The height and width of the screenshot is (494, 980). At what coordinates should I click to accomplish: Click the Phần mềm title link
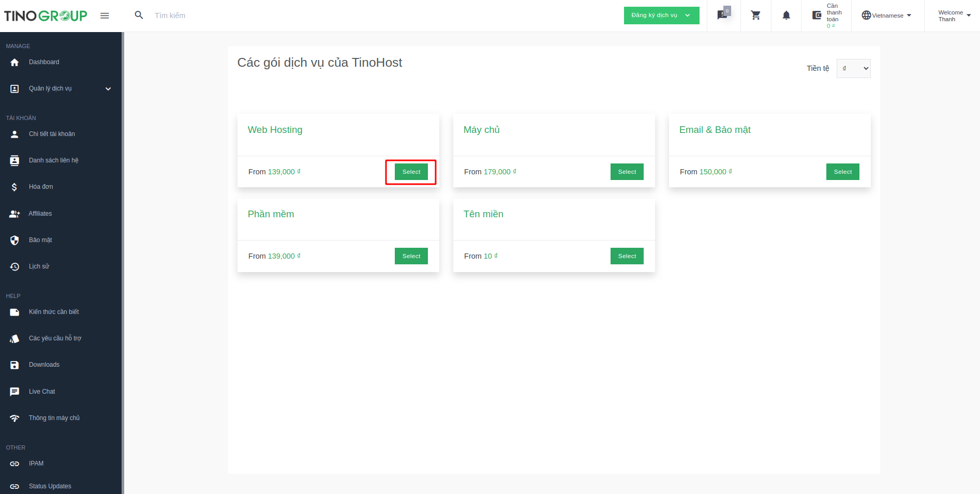click(271, 214)
